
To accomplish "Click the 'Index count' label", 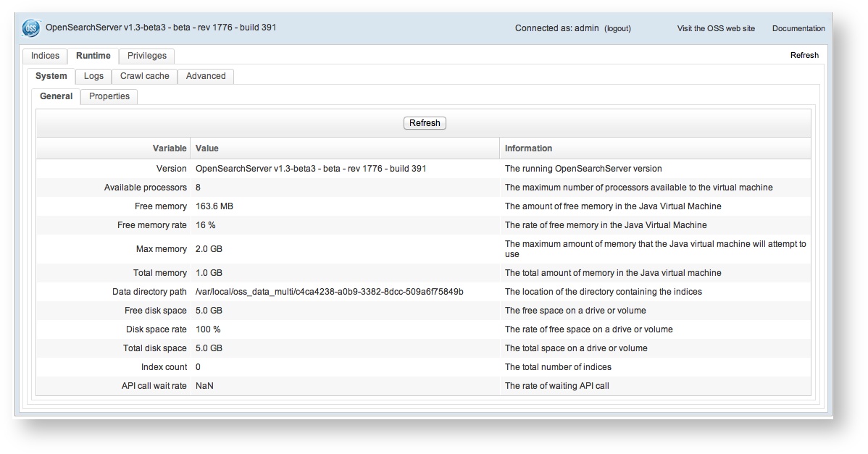I will [x=164, y=366].
